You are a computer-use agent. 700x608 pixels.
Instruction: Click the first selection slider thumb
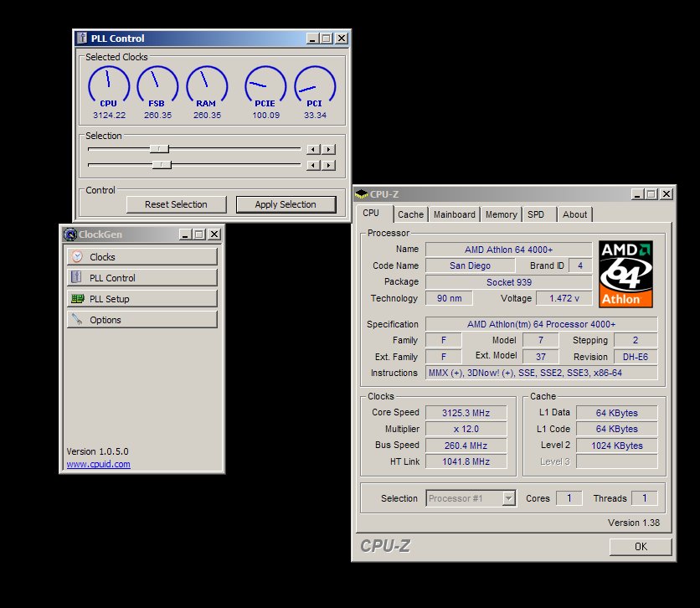[x=159, y=149]
